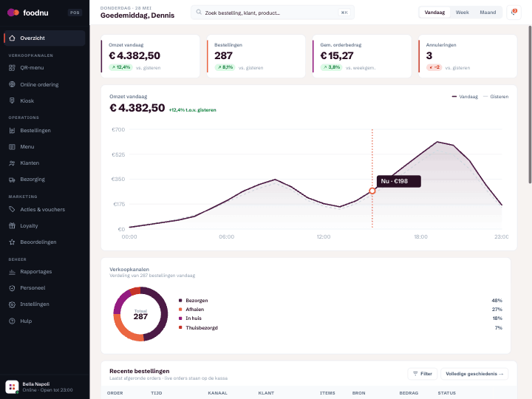
Task: Click the KANAAL column header
Action: [x=217, y=393]
